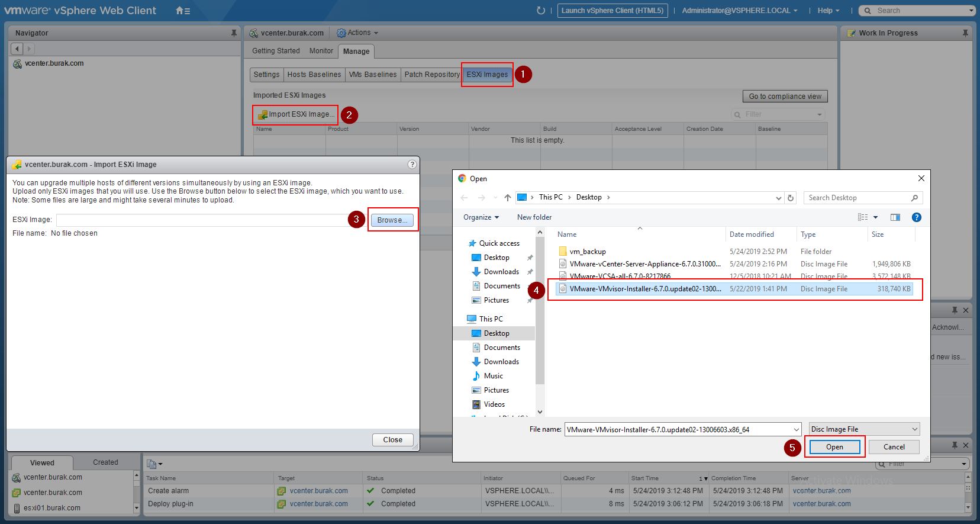980x524 pixels.
Task: Pin the Work In Progress panel
Action: (x=966, y=33)
